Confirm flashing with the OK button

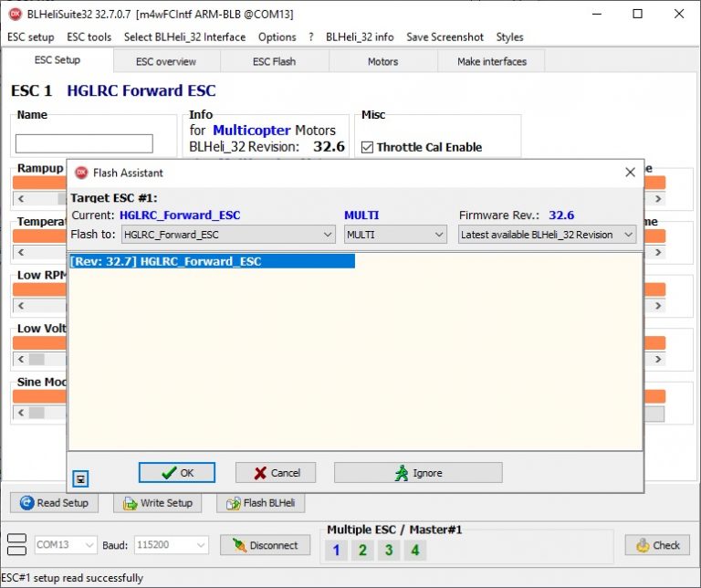[x=176, y=473]
